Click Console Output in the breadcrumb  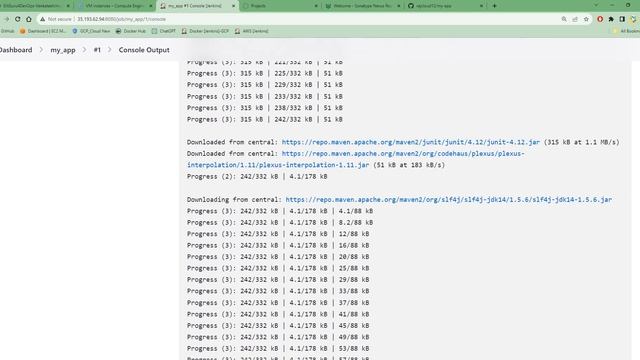tap(144, 50)
